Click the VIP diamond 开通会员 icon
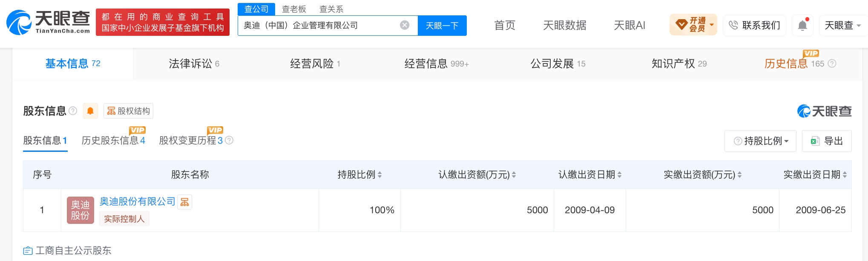The image size is (868, 261). (x=693, y=25)
